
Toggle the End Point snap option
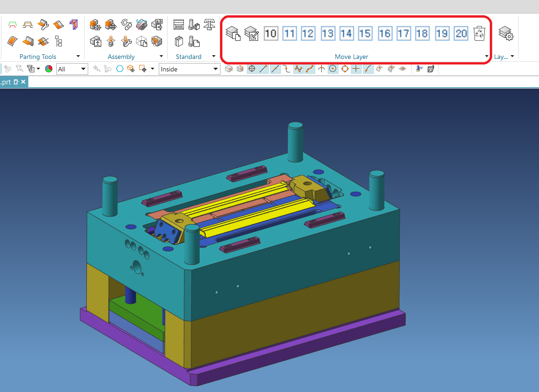[263, 69]
